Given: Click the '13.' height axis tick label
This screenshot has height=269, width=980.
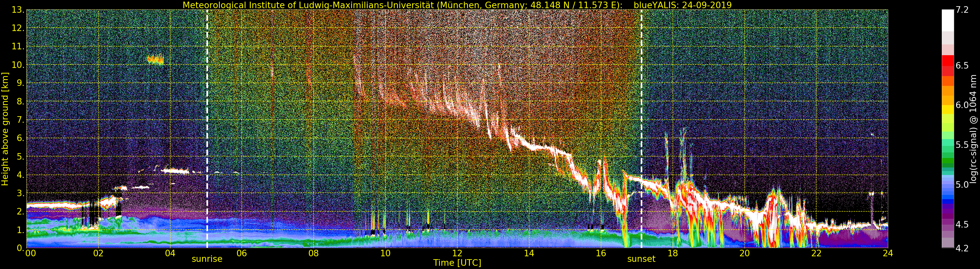Looking at the screenshot, I should [18, 10].
